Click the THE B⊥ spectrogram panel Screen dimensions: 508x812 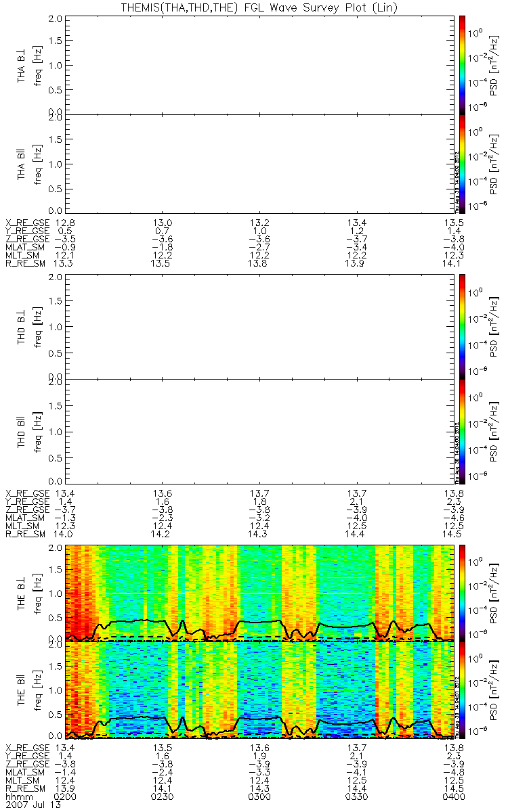[x=260, y=593]
